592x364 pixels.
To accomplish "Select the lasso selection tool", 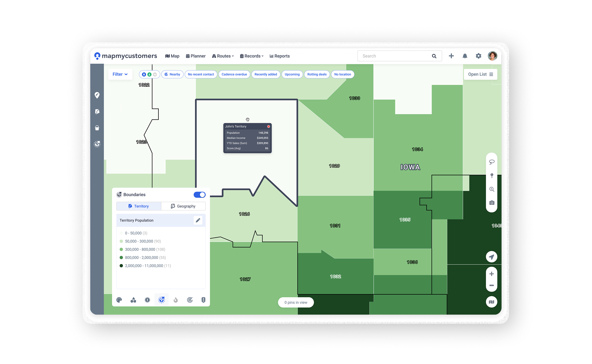I will pyautogui.click(x=492, y=162).
